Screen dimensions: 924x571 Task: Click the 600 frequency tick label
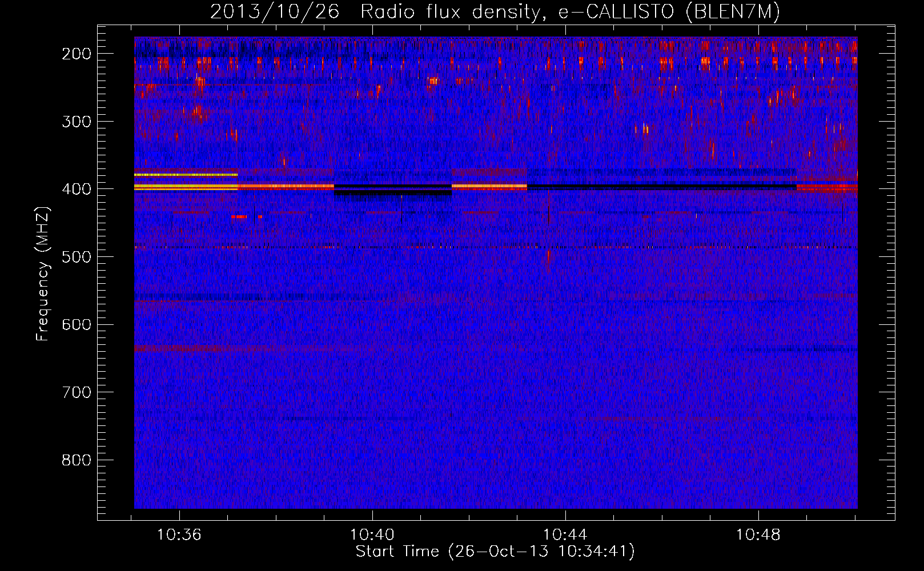[77, 324]
